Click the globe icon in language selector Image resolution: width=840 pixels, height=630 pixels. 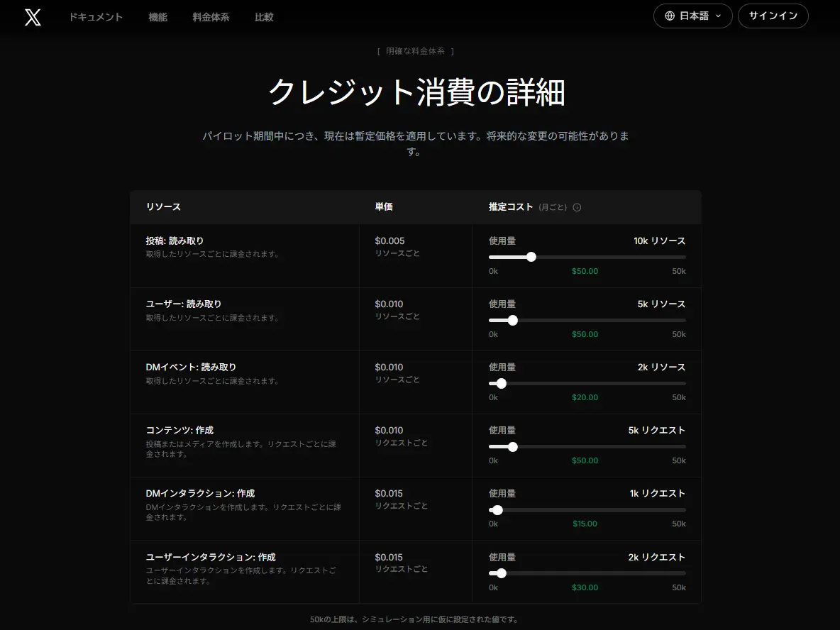tap(670, 16)
